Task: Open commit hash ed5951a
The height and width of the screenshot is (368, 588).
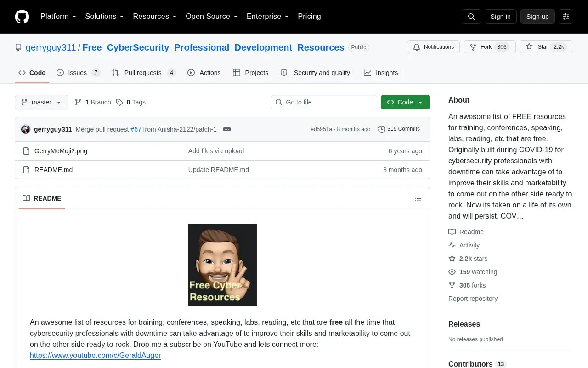Action: point(321,129)
